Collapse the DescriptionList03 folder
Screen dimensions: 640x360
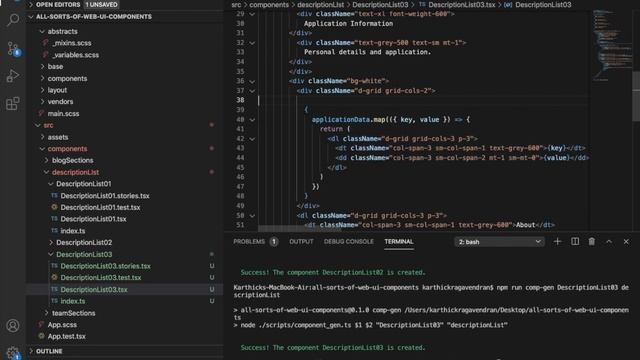tap(84, 254)
